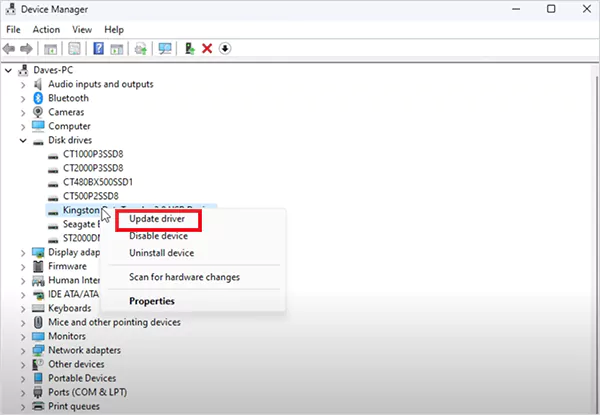600x415 pixels.
Task: Click the Cameras webcam icon
Action: [38, 112]
